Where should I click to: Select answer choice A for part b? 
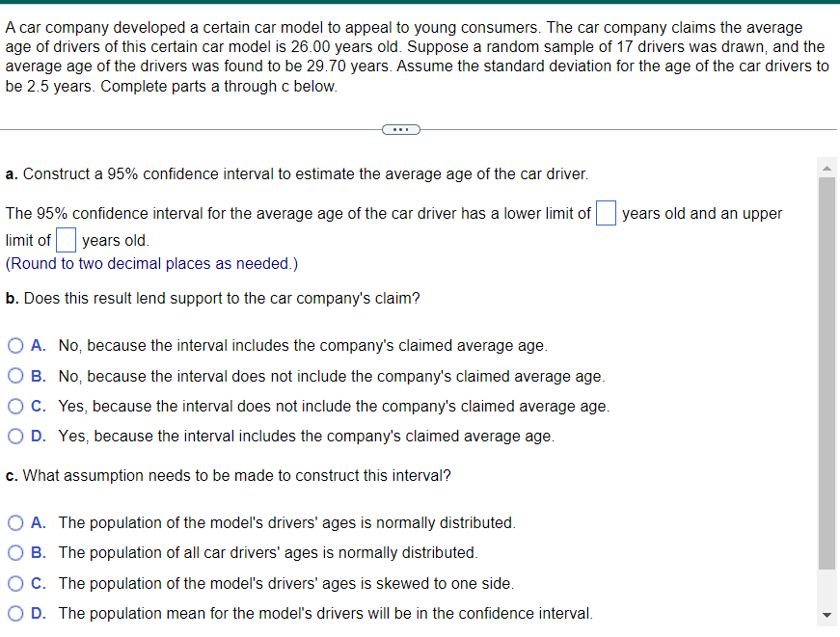click(x=15, y=345)
